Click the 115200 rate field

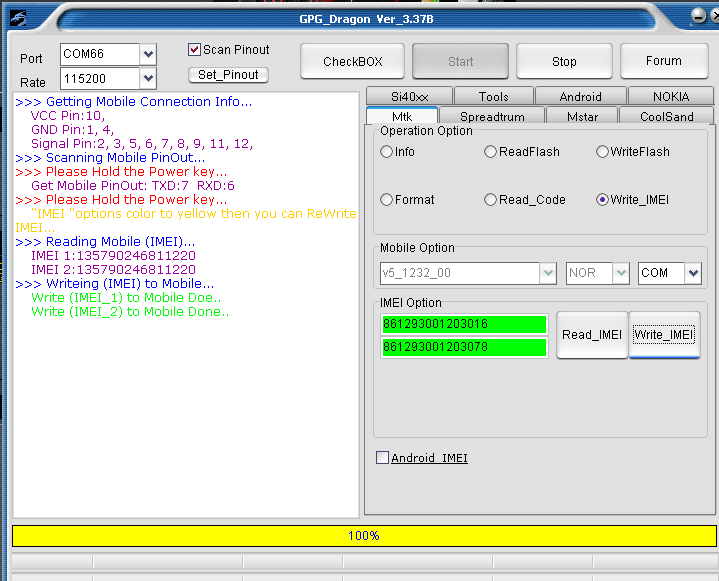(100, 78)
